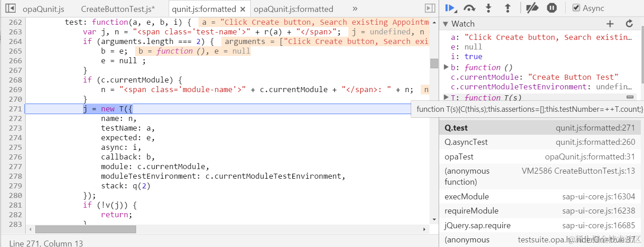Toggle pause on exceptions
Image resolution: width=644 pixels, height=247 pixels.
[x=552, y=8]
